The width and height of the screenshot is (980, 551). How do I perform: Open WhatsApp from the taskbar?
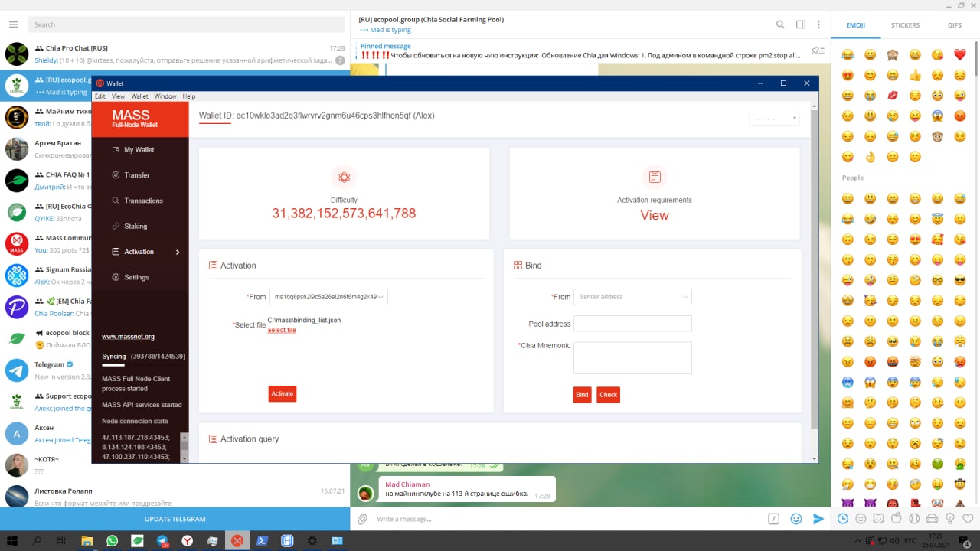tap(113, 541)
